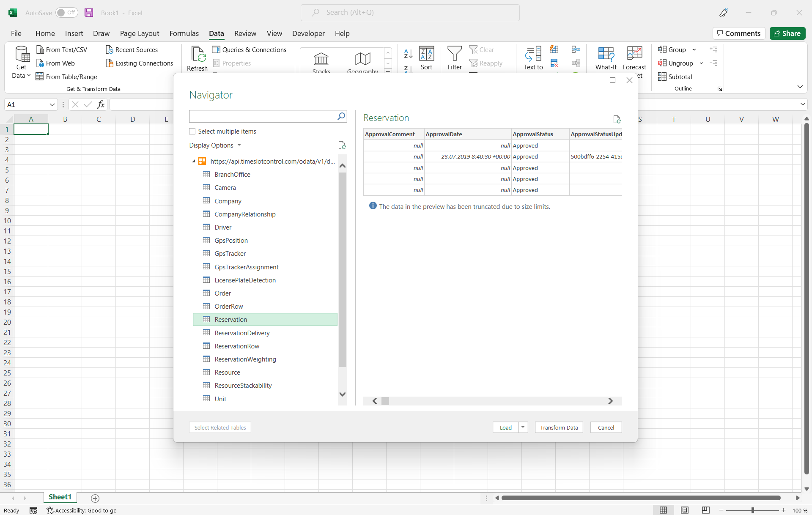Enable Select multiple items
Image resolution: width=812 pixels, height=515 pixels.
tap(192, 131)
